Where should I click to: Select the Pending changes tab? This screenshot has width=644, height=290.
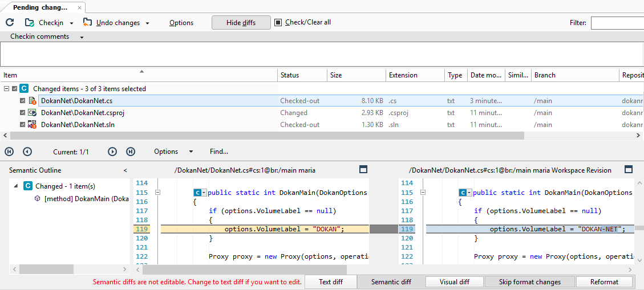(x=40, y=7)
